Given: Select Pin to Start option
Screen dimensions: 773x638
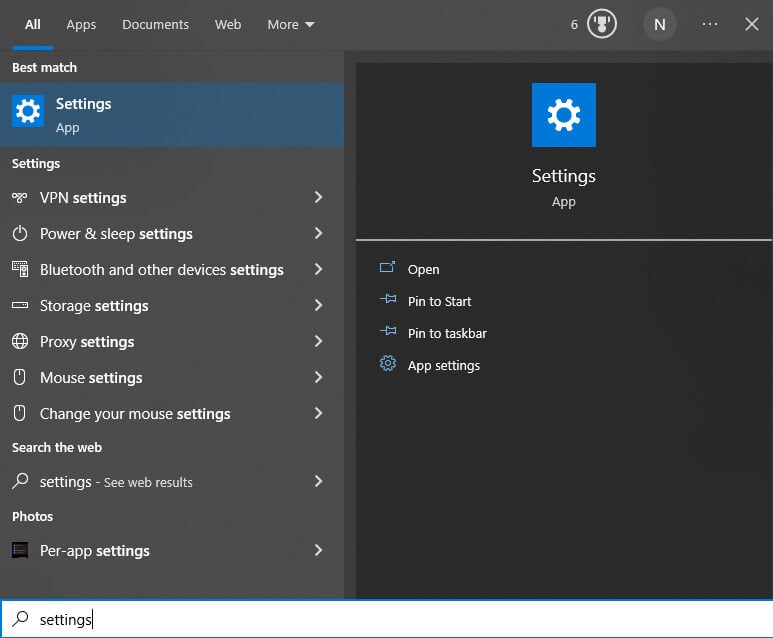Looking at the screenshot, I should [439, 301].
